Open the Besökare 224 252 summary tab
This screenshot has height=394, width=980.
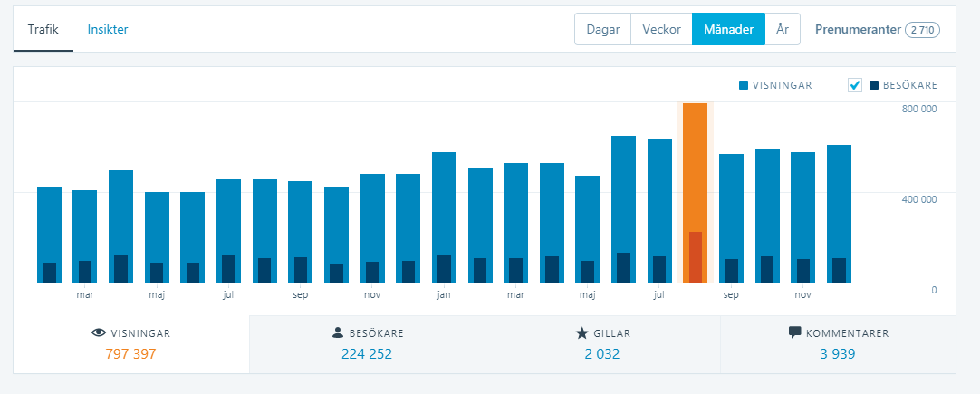point(367,344)
